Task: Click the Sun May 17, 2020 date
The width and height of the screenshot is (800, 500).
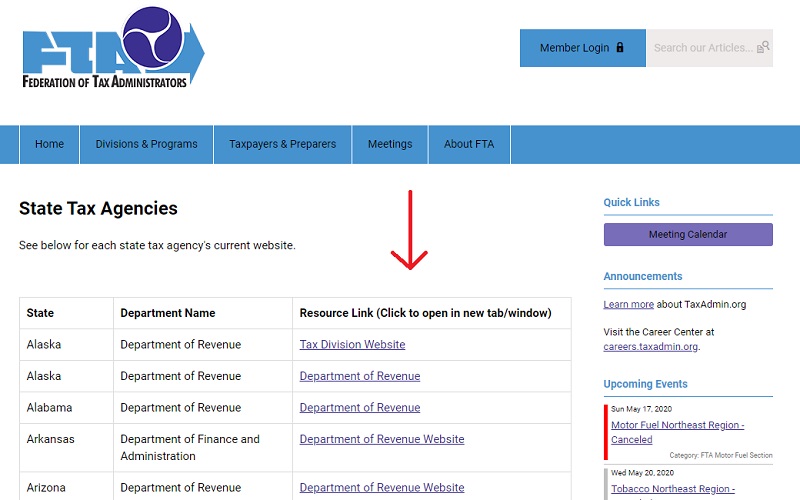Action: pos(641,409)
